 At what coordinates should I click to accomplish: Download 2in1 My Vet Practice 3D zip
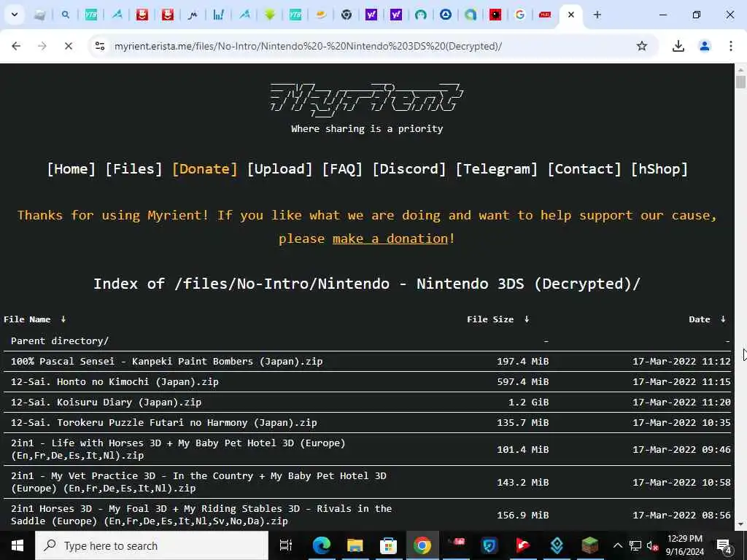(198, 482)
